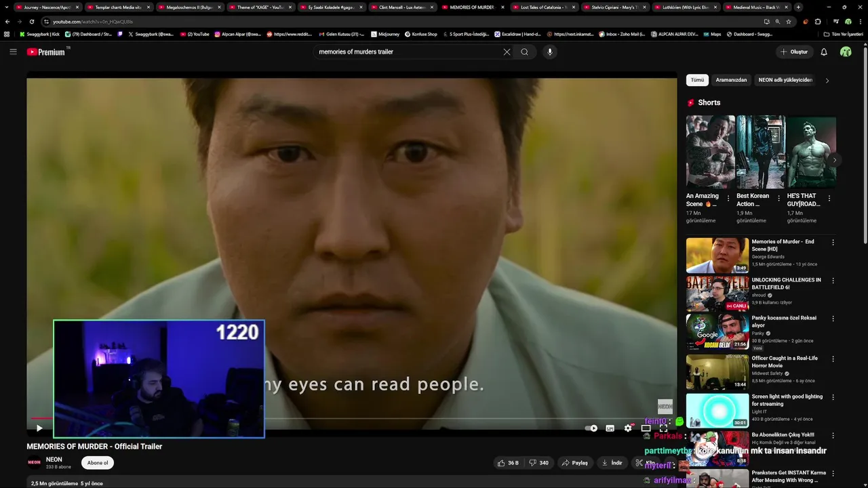Open the Maps bookmark

(x=711, y=34)
